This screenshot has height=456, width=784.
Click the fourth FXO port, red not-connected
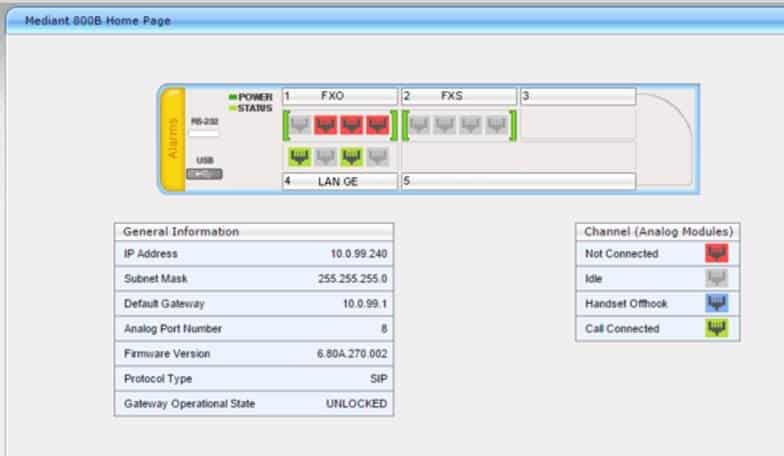378,125
